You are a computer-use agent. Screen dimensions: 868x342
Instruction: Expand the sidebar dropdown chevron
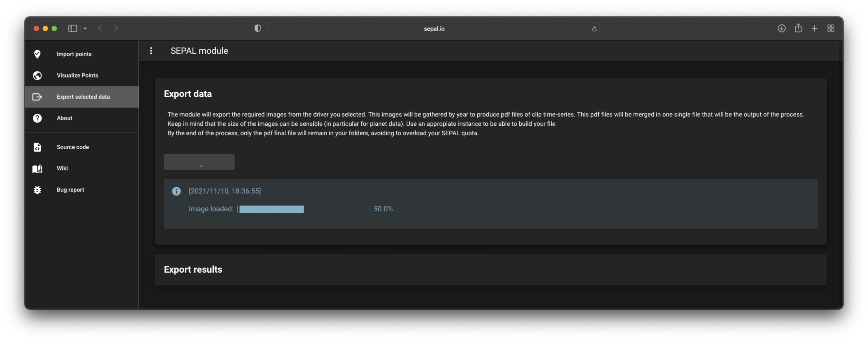point(85,28)
